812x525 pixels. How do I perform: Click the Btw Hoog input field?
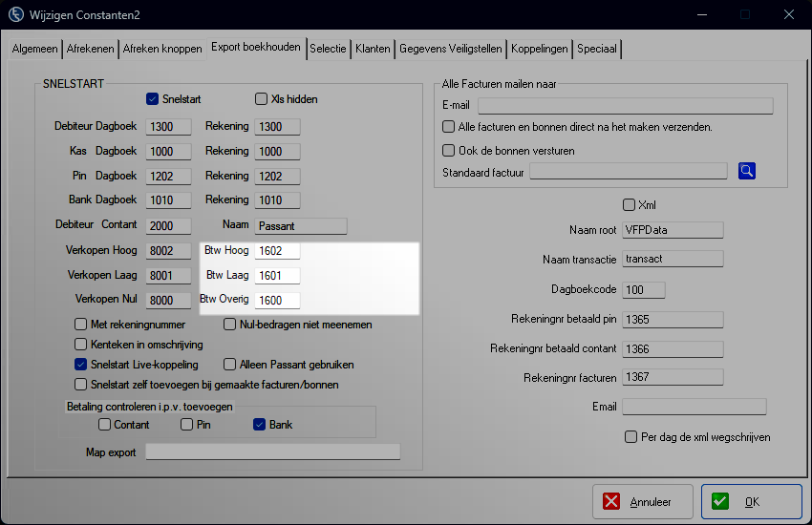tap(277, 251)
